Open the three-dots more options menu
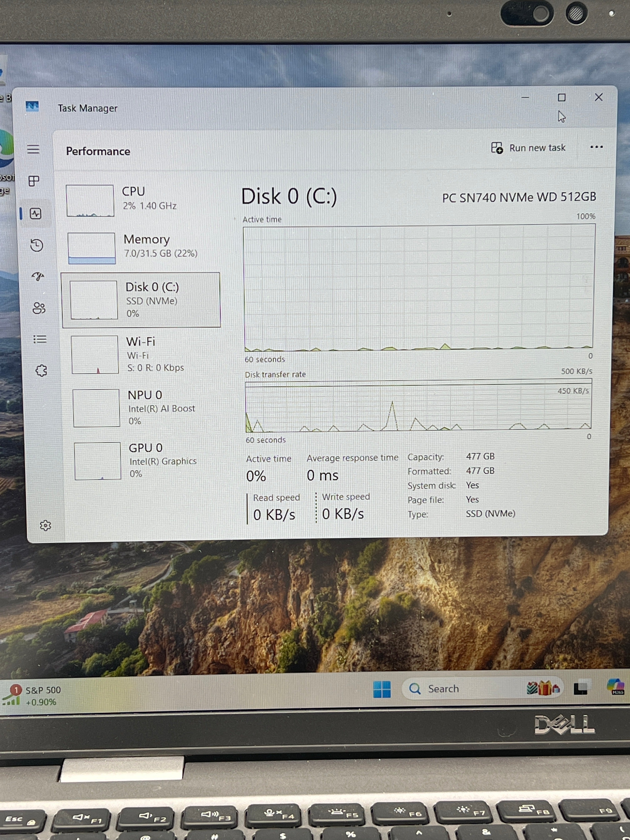 tap(597, 147)
